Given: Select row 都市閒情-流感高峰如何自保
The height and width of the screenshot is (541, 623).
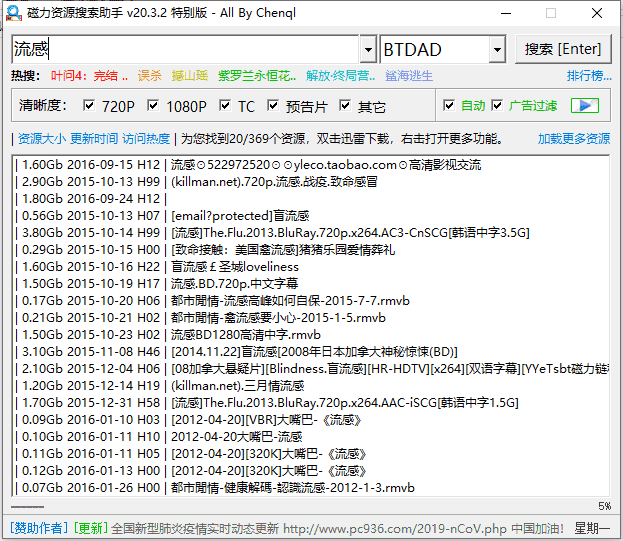Looking at the screenshot, I should 311,301.
